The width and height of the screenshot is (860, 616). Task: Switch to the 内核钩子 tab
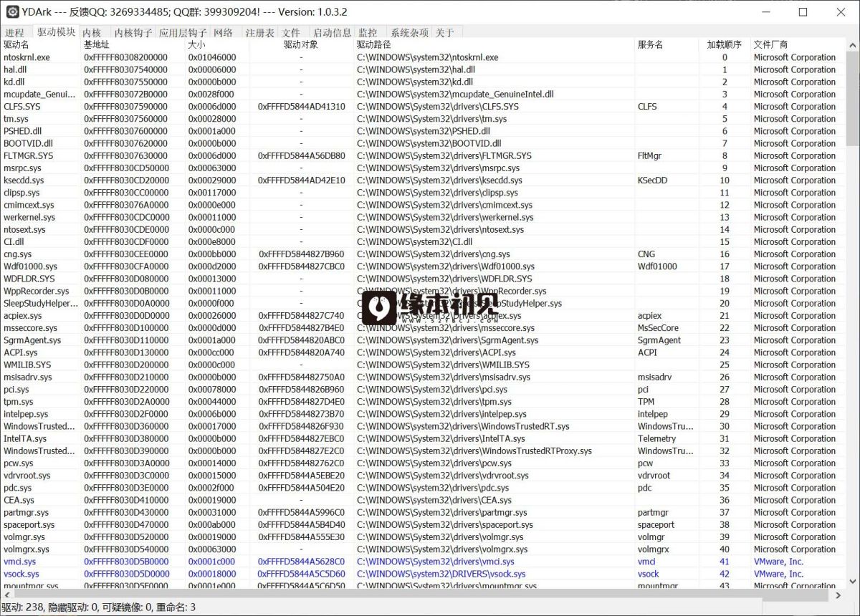pos(133,32)
